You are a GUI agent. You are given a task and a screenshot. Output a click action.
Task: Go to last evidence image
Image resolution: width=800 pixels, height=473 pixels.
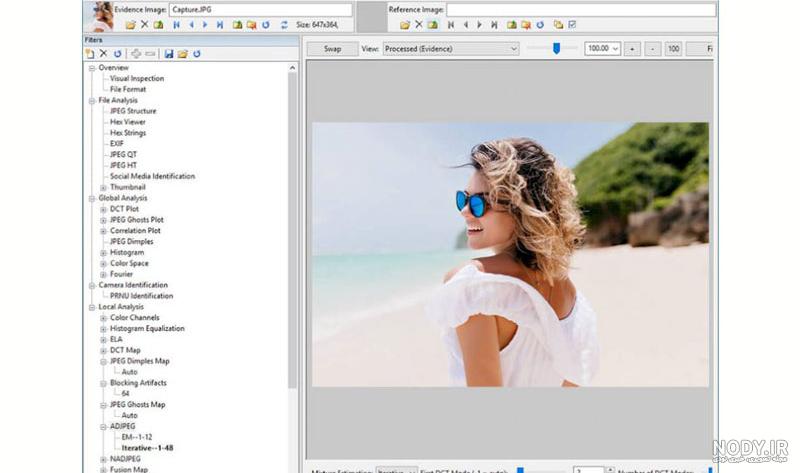[220, 24]
